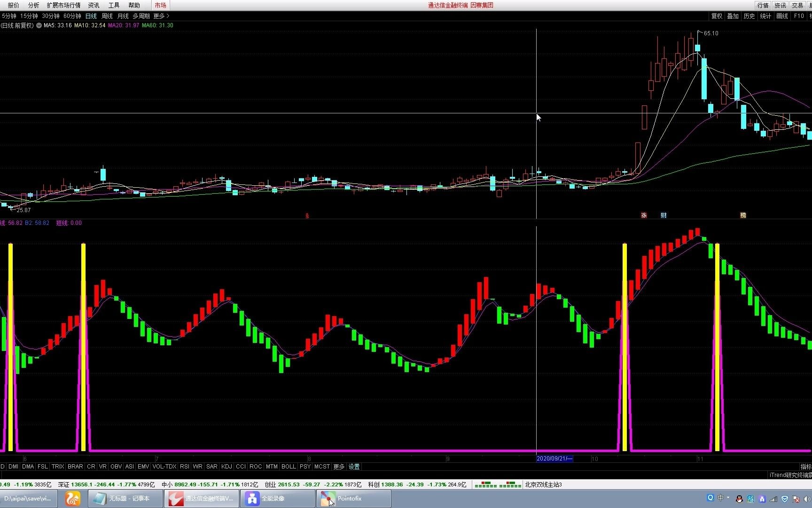This screenshot has width=812, height=508.
Task: Switch indicator to CR
Action: click(x=91, y=467)
